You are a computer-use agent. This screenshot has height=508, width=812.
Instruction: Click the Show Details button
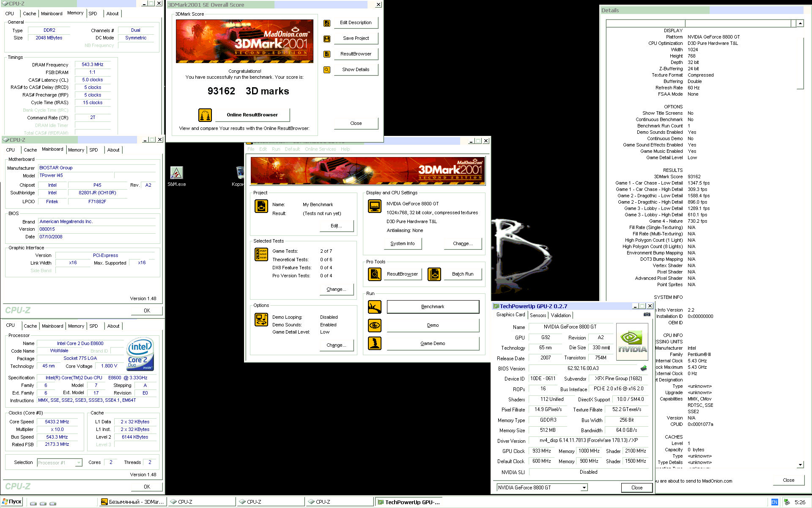click(x=356, y=69)
